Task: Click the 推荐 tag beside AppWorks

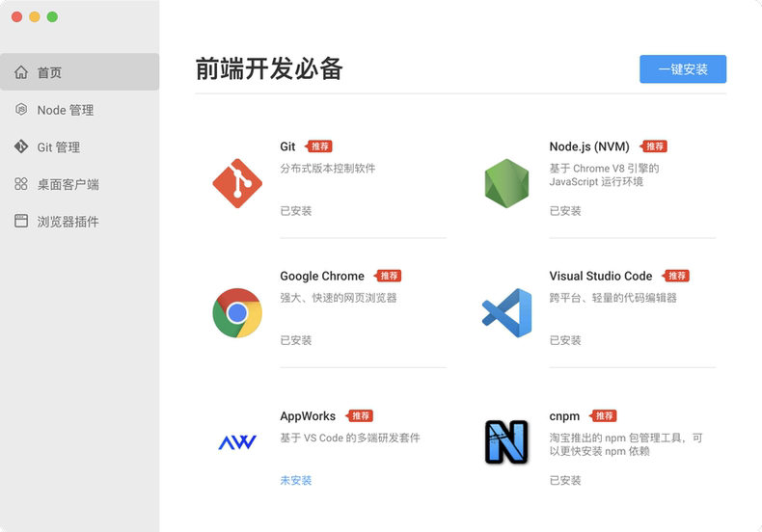Action: [x=359, y=416]
